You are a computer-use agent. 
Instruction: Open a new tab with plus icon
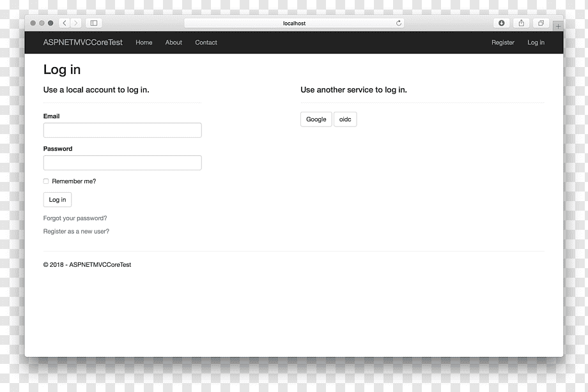(558, 26)
